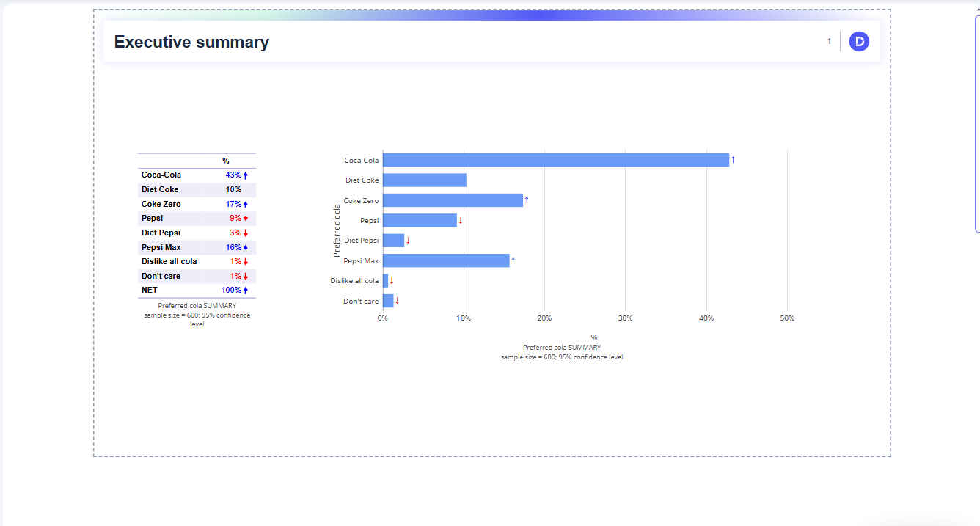Click the page number 1
The image size is (980, 526).
click(x=830, y=42)
